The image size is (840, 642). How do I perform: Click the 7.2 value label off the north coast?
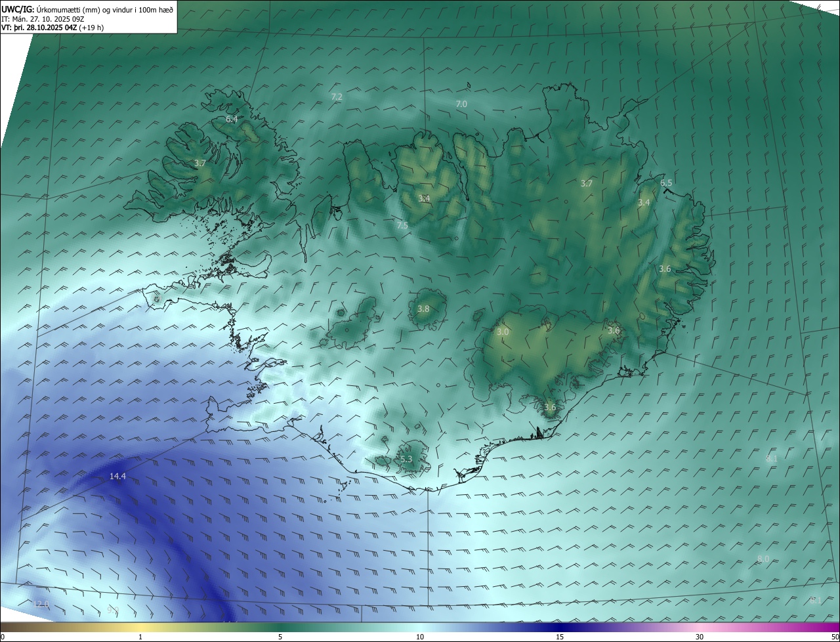coord(337,96)
